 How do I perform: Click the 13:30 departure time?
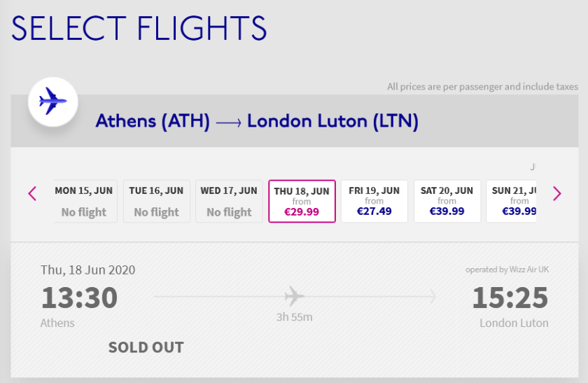click(79, 298)
